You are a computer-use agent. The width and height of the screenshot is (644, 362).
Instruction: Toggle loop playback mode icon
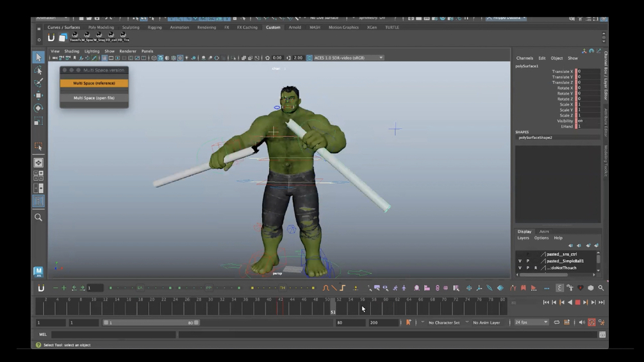[556, 323]
